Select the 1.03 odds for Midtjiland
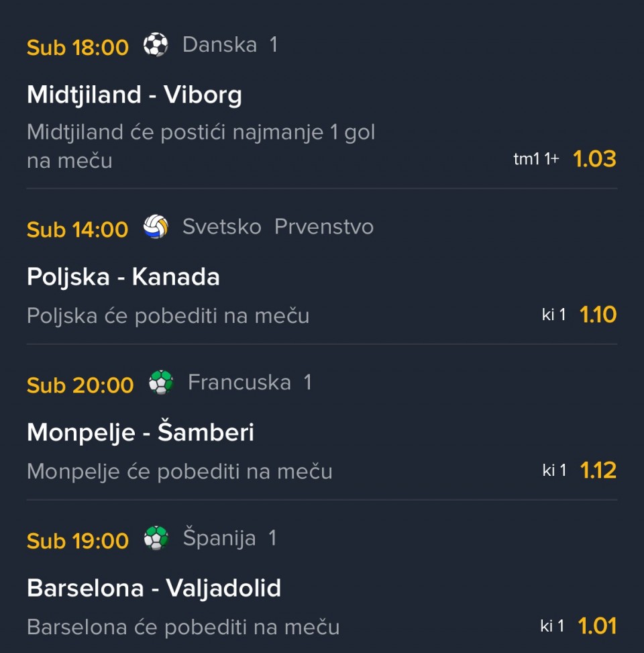 pyautogui.click(x=594, y=159)
